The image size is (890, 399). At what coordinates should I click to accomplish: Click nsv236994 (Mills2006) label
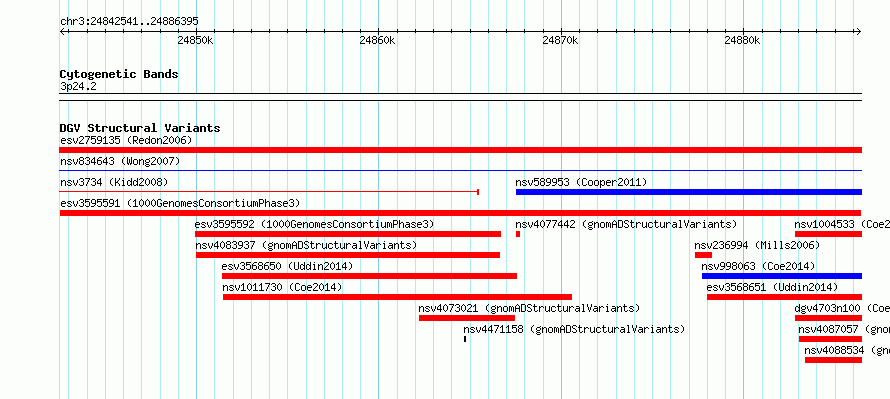coord(757,245)
